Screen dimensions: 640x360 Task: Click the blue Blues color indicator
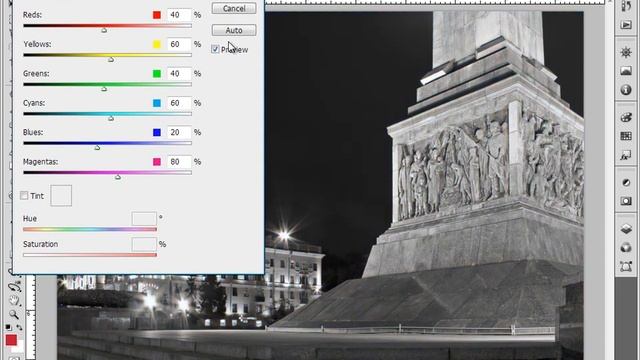tap(157, 133)
